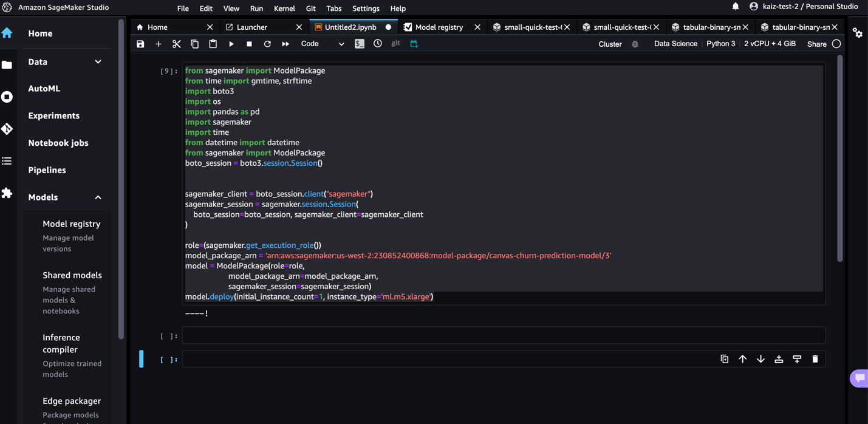Click Share notebook button
The width and height of the screenshot is (868, 424).
point(816,44)
